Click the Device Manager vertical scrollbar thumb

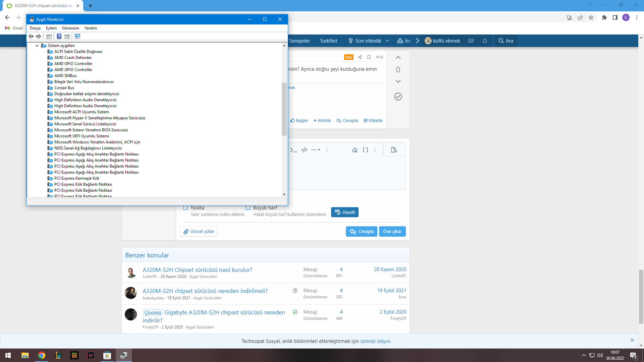(284, 109)
